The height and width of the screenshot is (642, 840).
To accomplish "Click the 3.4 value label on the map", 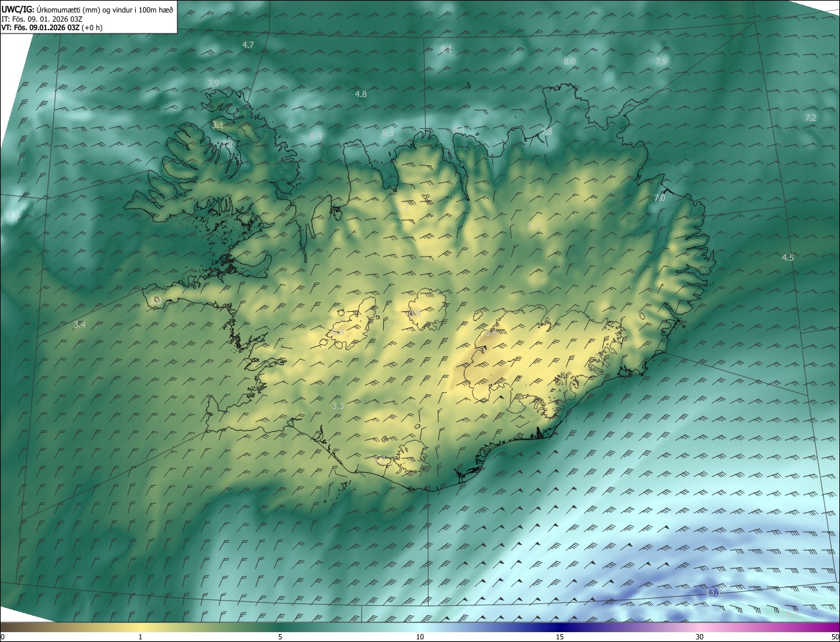I will pyautogui.click(x=79, y=325).
